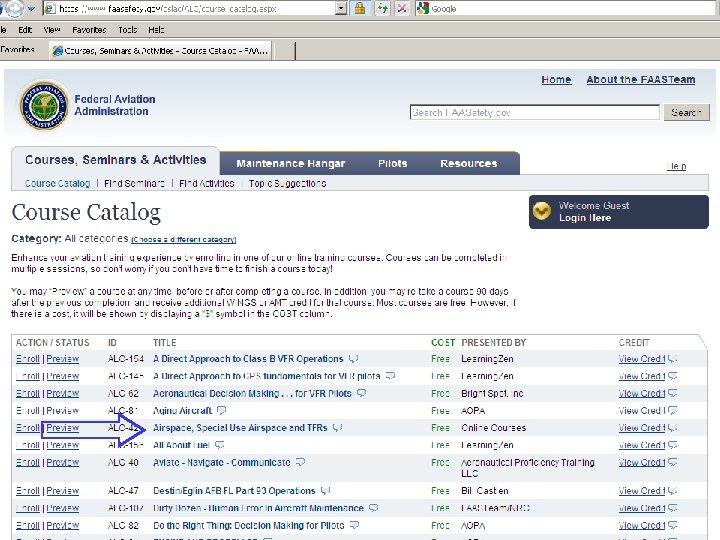Open the Tools menu
The width and height of the screenshot is (720, 540).
tap(128, 30)
